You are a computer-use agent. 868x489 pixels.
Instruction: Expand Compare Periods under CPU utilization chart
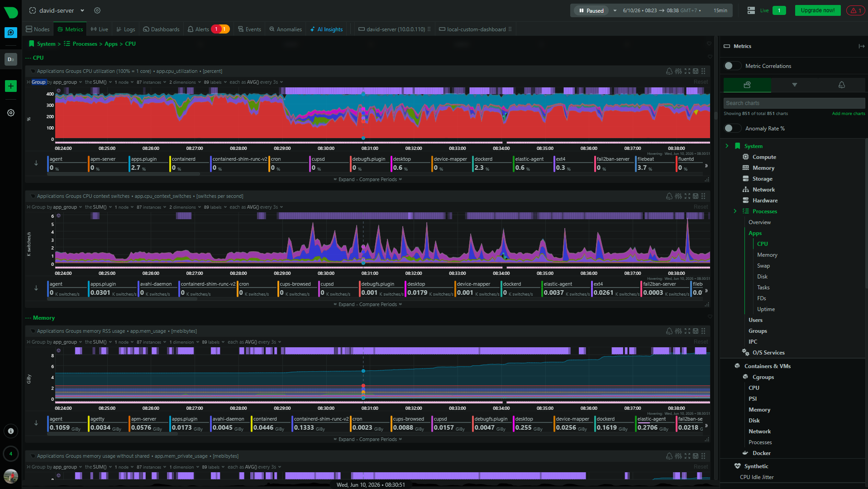coord(367,179)
